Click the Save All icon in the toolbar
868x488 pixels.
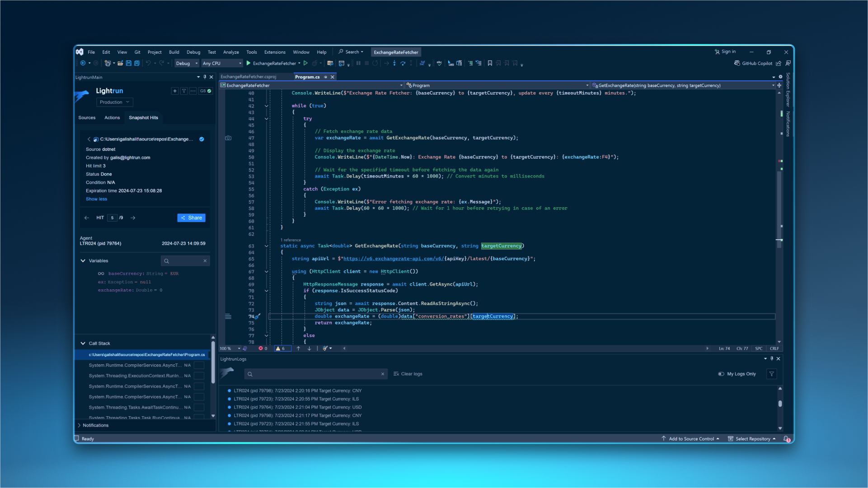click(136, 63)
